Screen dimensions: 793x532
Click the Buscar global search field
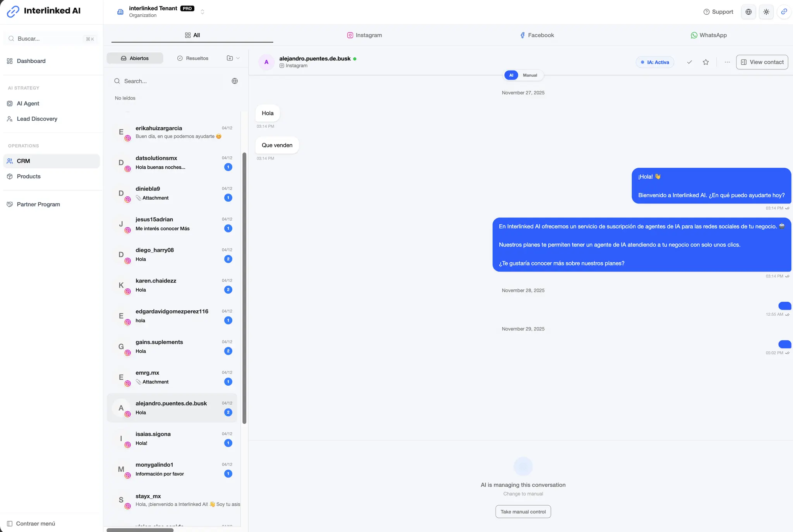51,39
